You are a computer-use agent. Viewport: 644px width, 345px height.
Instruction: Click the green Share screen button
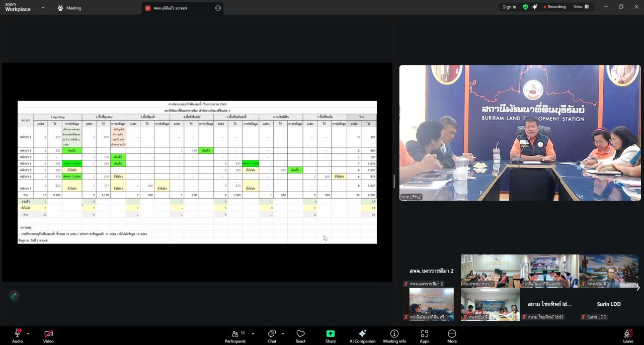coord(331,335)
